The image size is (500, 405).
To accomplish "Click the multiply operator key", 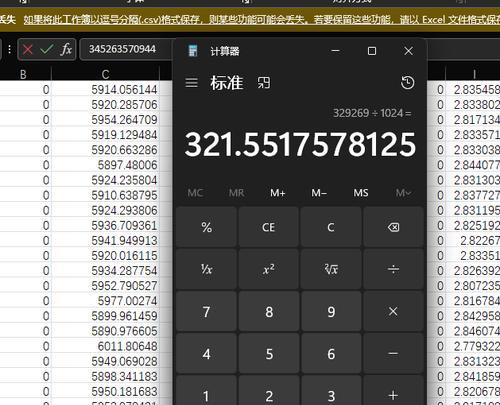I will pyautogui.click(x=393, y=311).
